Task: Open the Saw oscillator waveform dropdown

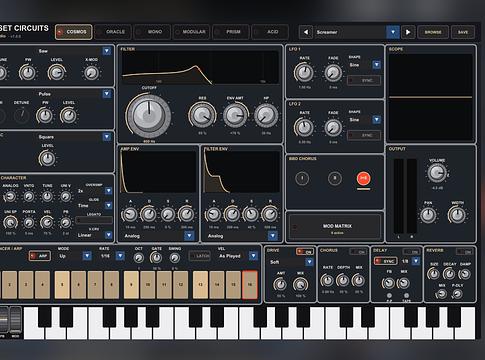Action: (107, 51)
